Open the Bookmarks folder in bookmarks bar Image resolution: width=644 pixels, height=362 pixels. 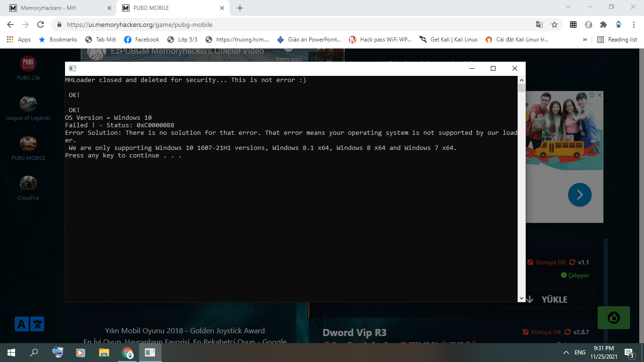pos(58,40)
